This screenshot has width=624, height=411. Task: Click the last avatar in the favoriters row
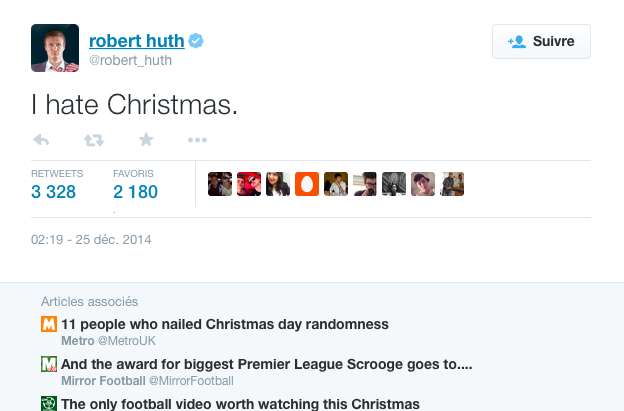pyautogui.click(x=452, y=184)
